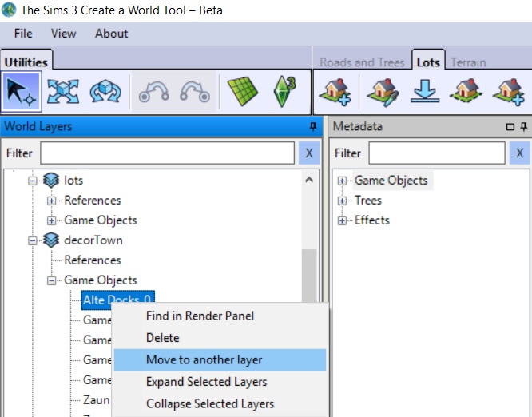532x417 pixels.
Task: Pin the World Layers panel
Action: pyautogui.click(x=312, y=127)
